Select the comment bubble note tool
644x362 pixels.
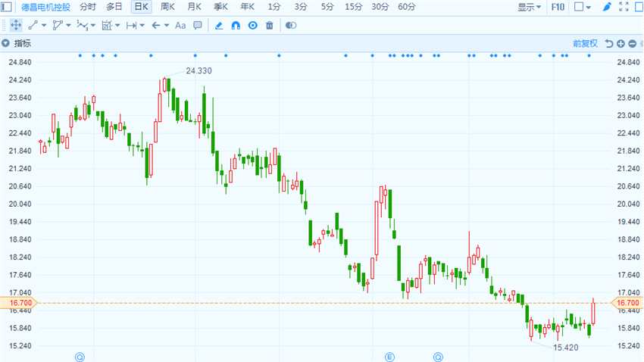(198, 26)
